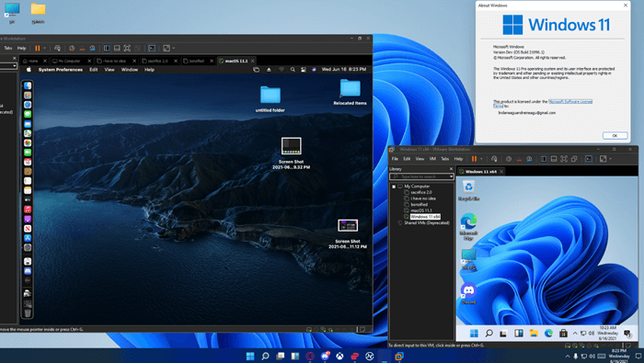Open Tabs menu in Windows 11 VMware window
644x363 pixels.
(x=444, y=159)
